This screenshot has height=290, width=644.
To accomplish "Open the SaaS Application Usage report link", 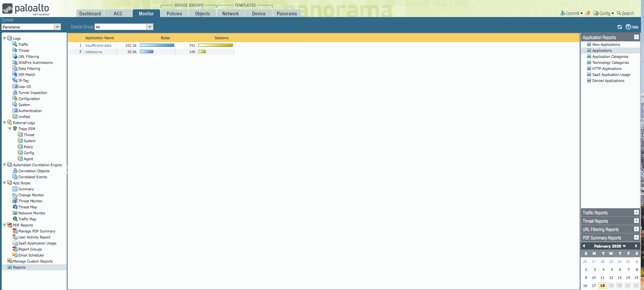I will tap(611, 75).
